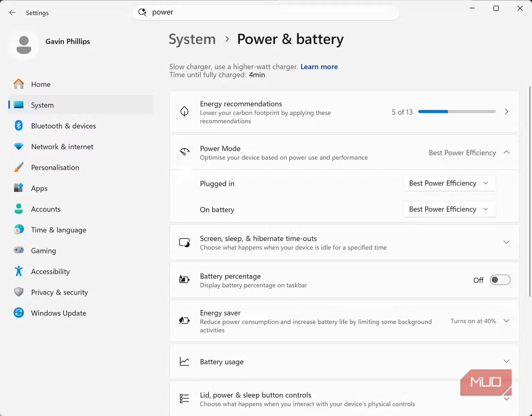Click the Energy recommendations leaf icon

pos(185,112)
